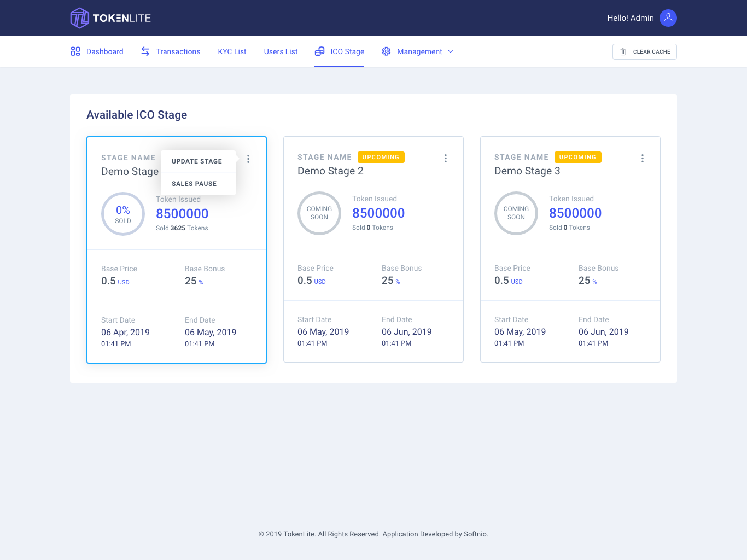
Task: Click the trash icon in Clear Cache
Action: tap(623, 52)
